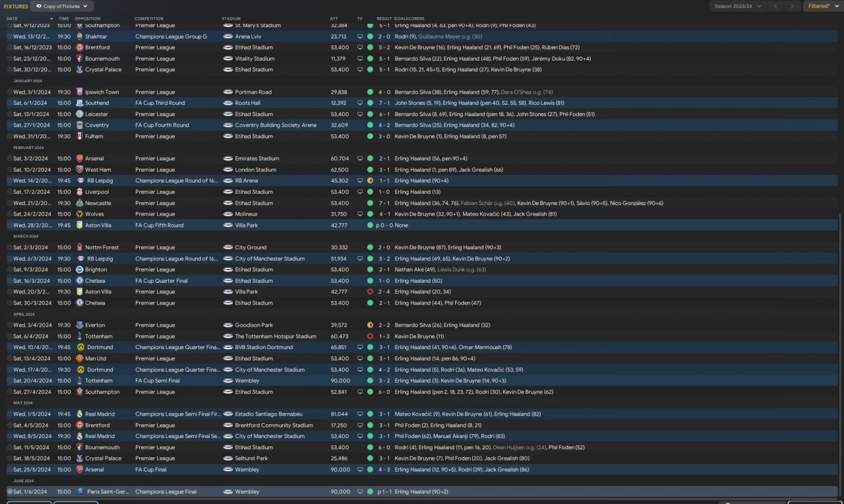844x504 pixels.
Task: Select the Coventry club badge
Action: click(x=79, y=125)
